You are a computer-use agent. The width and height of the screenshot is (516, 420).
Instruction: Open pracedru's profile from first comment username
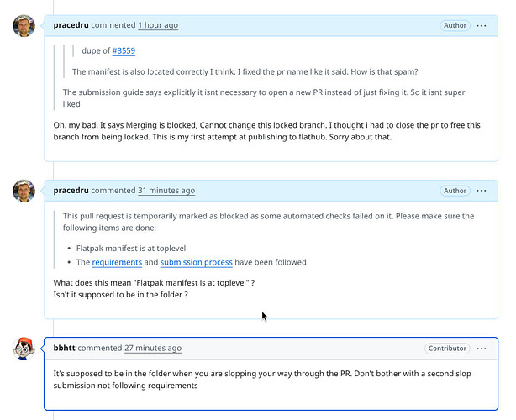[71, 25]
